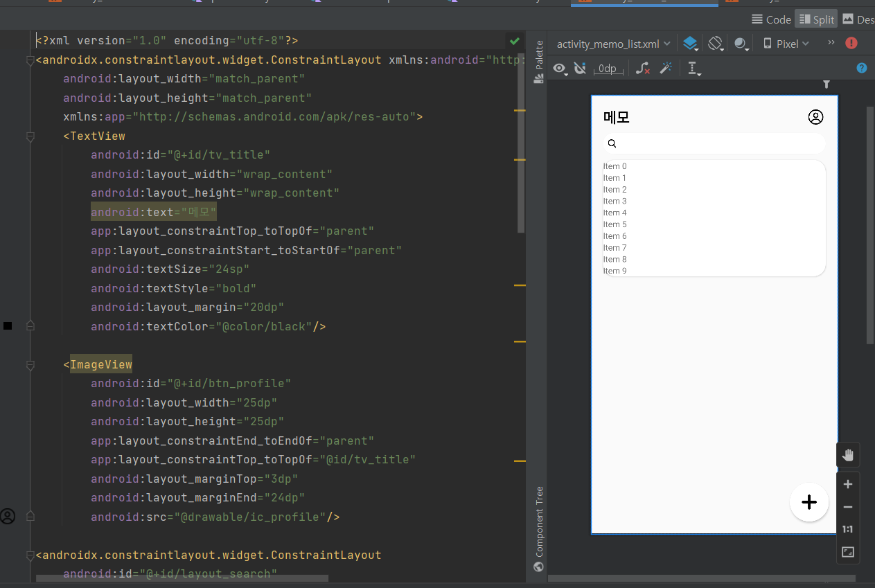875x588 pixels.
Task: Set preview zoom to 1:1
Action: [848, 529]
